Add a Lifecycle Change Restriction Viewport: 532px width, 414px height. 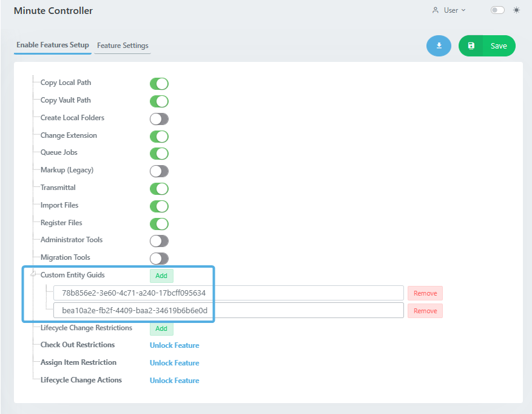click(x=161, y=328)
